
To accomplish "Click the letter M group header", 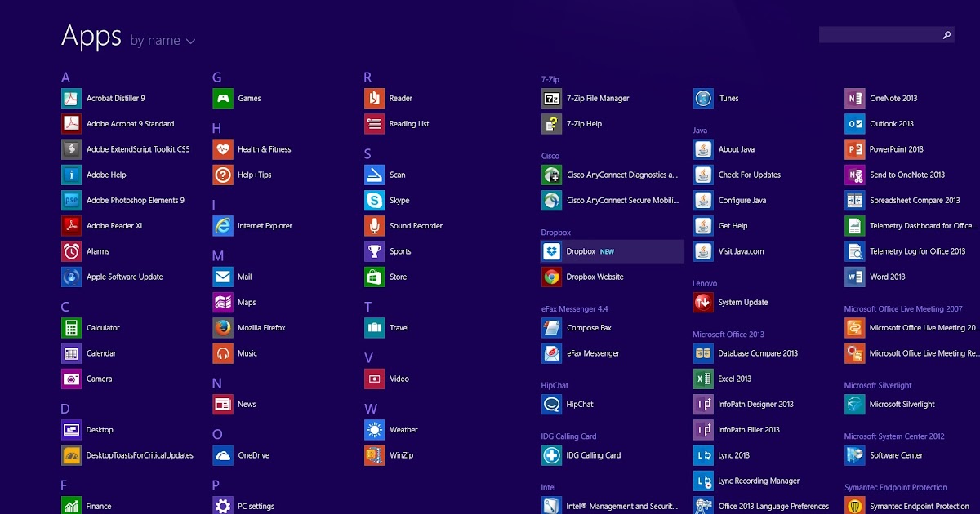I will (x=218, y=256).
